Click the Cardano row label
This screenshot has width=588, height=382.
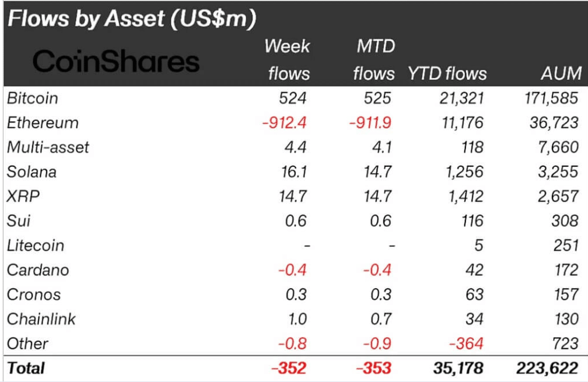pos(38,270)
